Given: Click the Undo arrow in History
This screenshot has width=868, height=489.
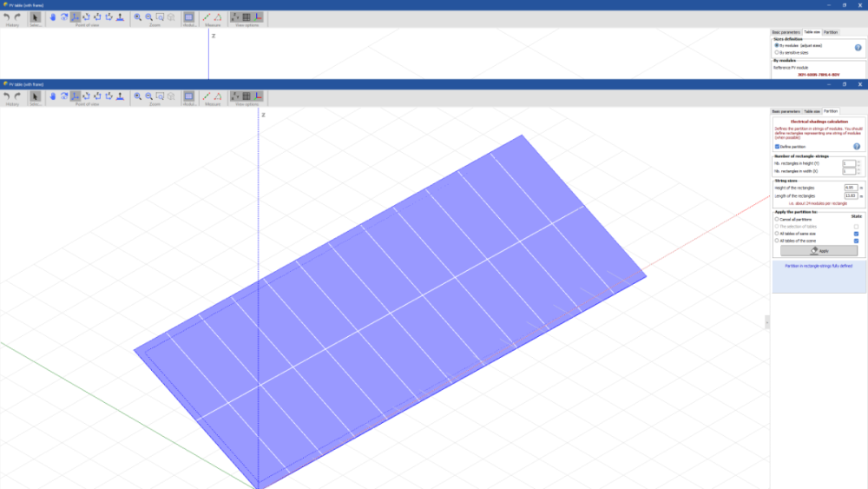Looking at the screenshot, I should [7, 96].
